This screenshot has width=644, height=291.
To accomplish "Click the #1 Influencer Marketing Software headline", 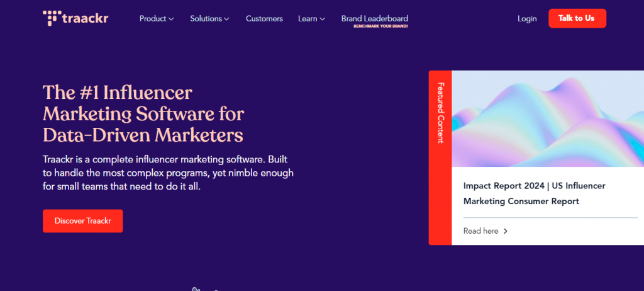I will [143, 114].
